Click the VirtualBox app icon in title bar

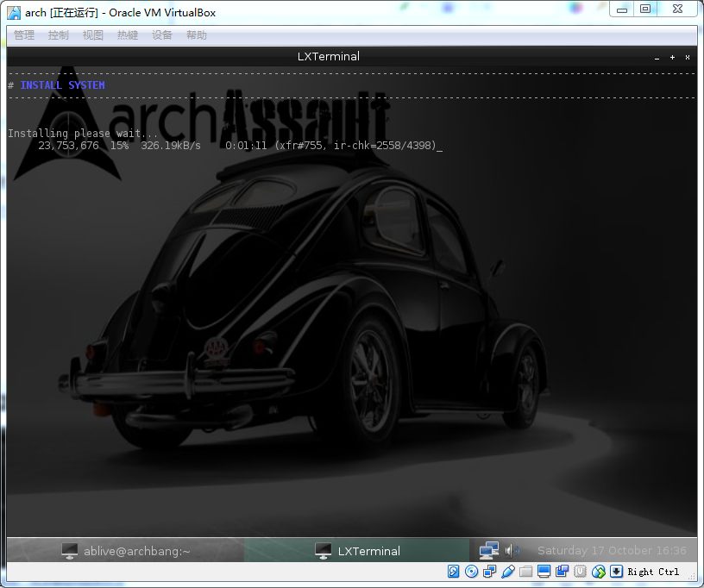click(x=14, y=13)
